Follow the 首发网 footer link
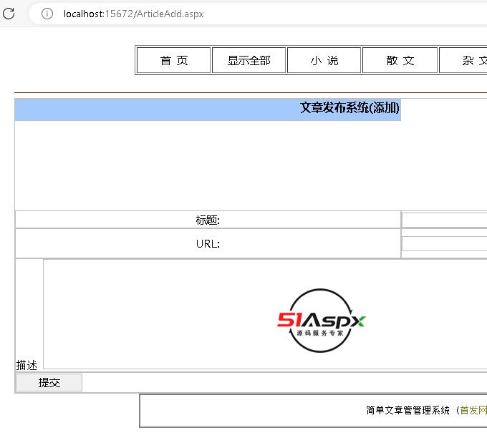The height and width of the screenshot is (448, 487). click(x=473, y=410)
